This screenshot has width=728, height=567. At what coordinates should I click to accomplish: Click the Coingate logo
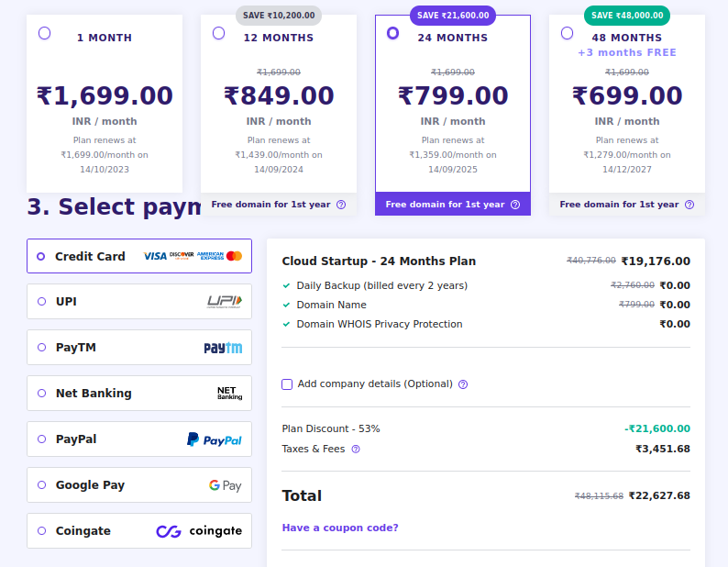(x=199, y=531)
